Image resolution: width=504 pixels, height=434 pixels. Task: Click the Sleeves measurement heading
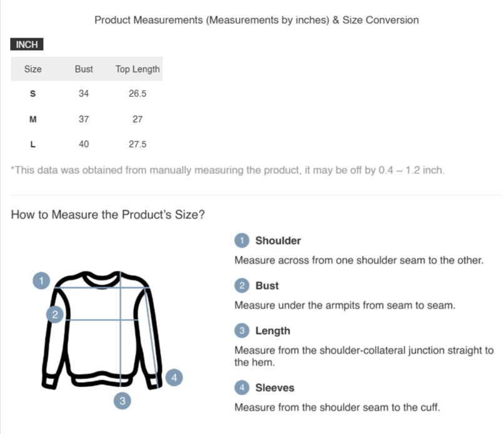(275, 388)
